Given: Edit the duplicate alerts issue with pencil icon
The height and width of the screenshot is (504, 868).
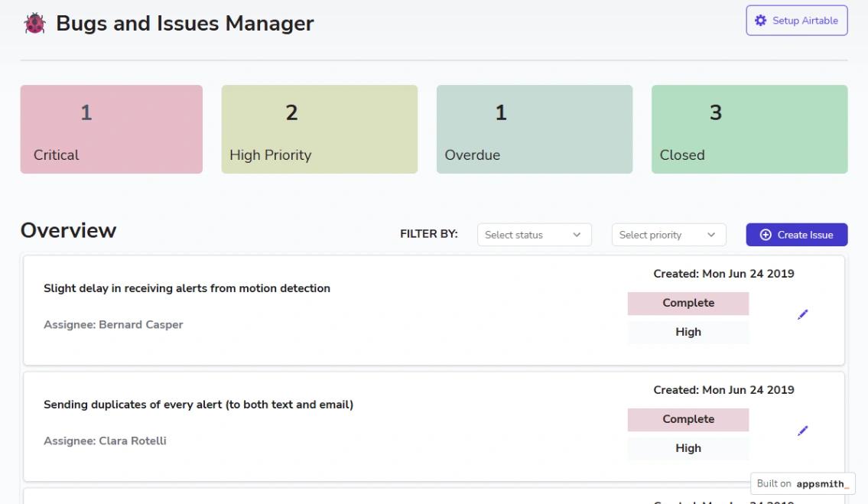Looking at the screenshot, I should (x=803, y=431).
